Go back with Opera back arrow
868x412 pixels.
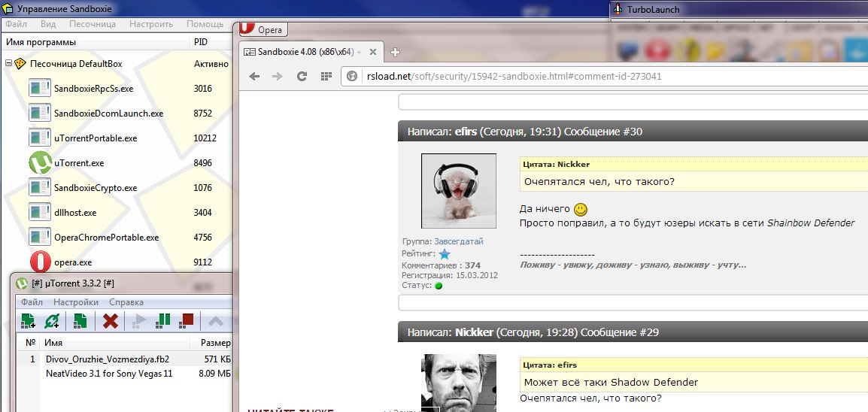254,76
